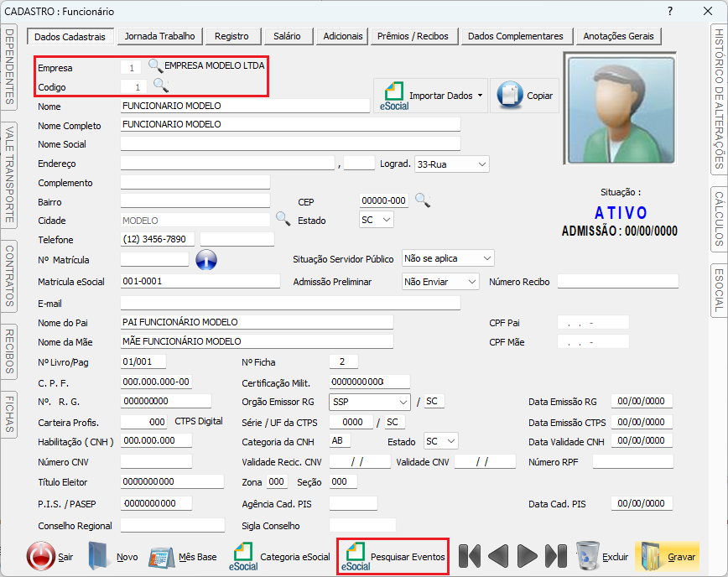Click the blue info icon near Nº Matrícula
The width and height of the screenshot is (728, 577).
[x=206, y=260]
